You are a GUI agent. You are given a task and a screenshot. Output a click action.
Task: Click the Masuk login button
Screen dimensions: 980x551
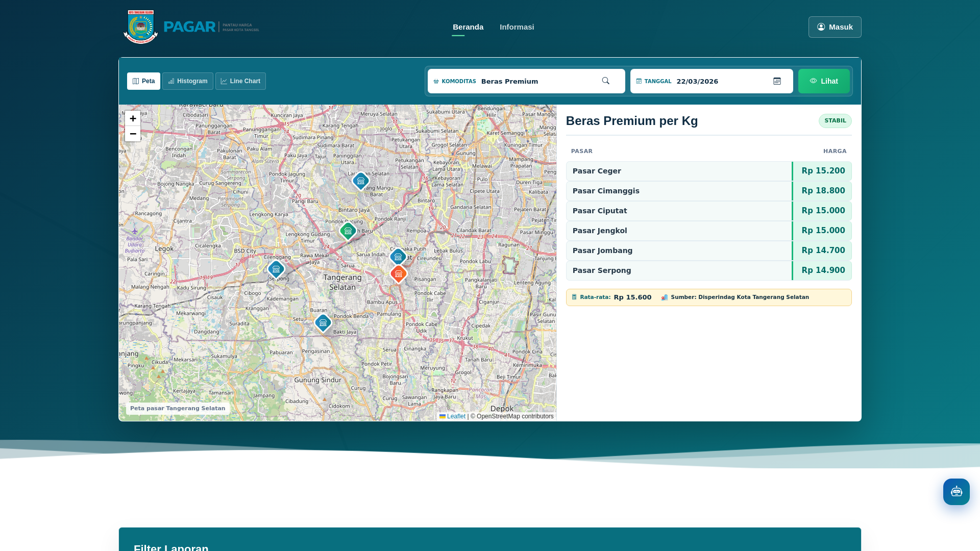[835, 27]
